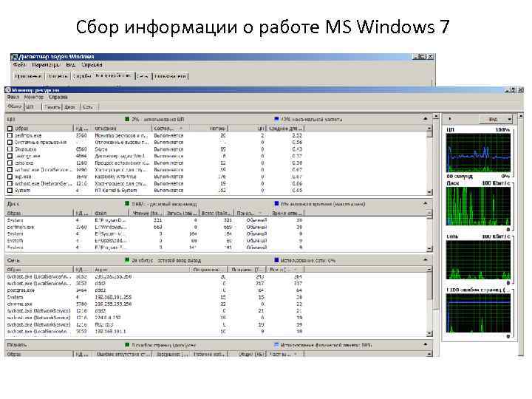The image size is (532, 399).
Task: Sort disk table by Файл column
Action: pyautogui.click(x=111, y=213)
